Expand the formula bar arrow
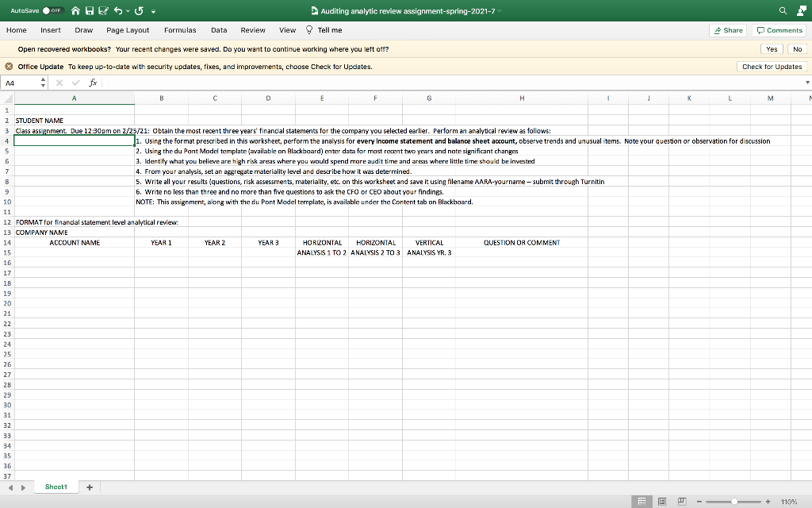Image resolution: width=812 pixels, height=508 pixels. click(807, 83)
